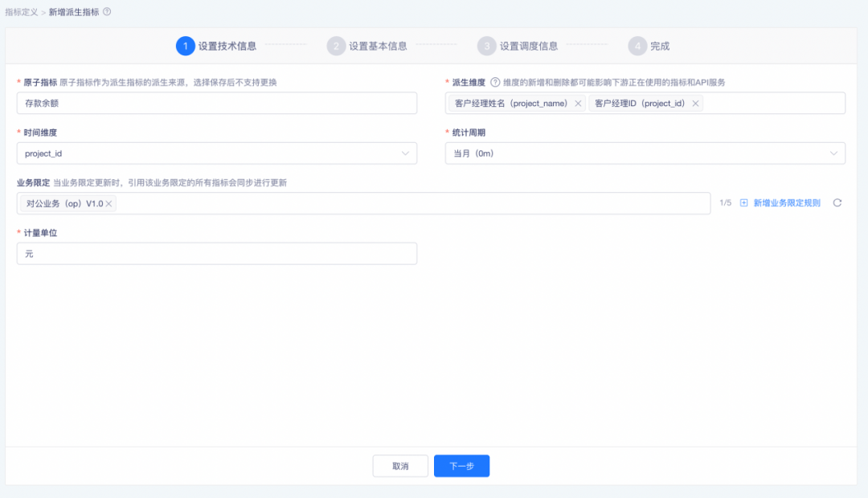Image resolution: width=868 pixels, height=498 pixels.
Task: Click step 3 circle 设置调度信息
Action: click(486, 46)
